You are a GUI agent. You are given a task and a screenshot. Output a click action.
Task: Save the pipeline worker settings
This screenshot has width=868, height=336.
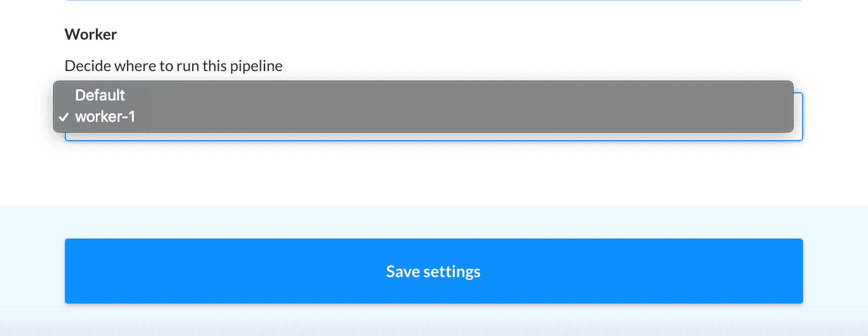click(x=433, y=271)
